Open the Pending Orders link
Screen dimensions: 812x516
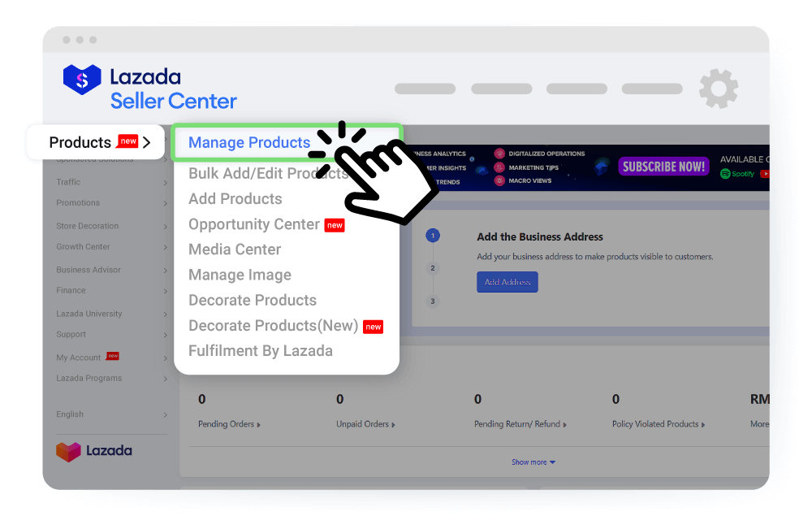[230, 424]
